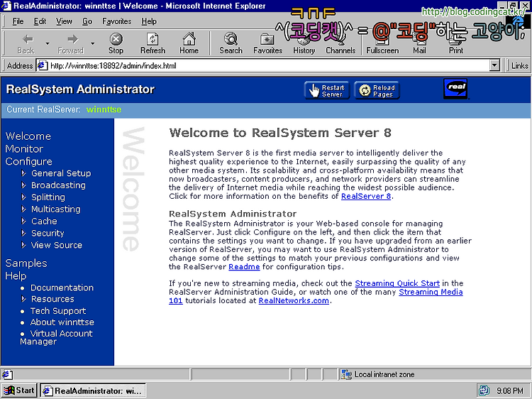532x399 pixels.
Task: Click the Reload Pages button
Action: 377,90
